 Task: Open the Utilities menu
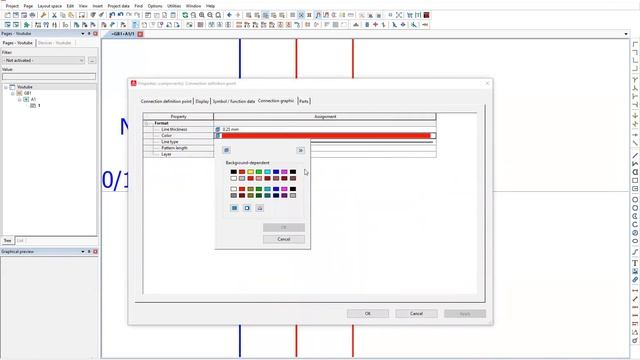[x=174, y=6]
